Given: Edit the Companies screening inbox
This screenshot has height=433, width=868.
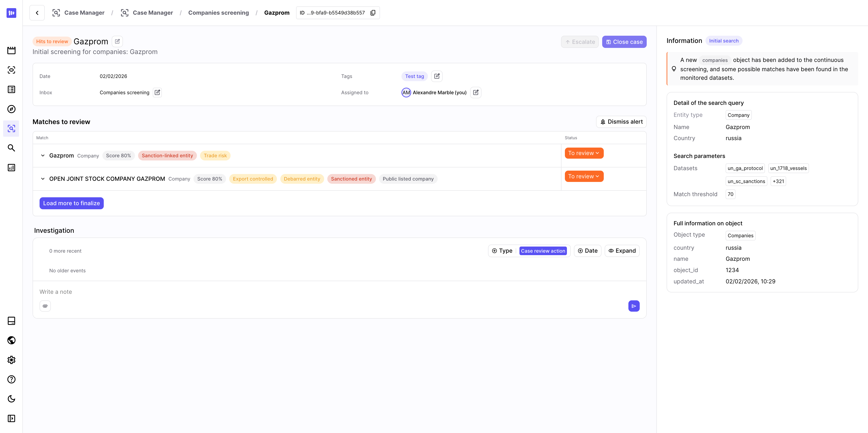Looking at the screenshot, I should click(x=157, y=92).
